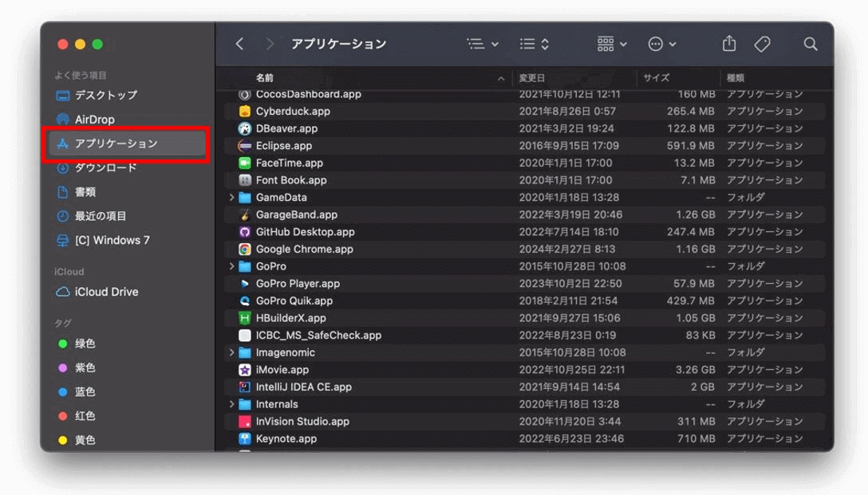Open the ellipsis action menu
This screenshot has width=868, height=495.
point(662,44)
